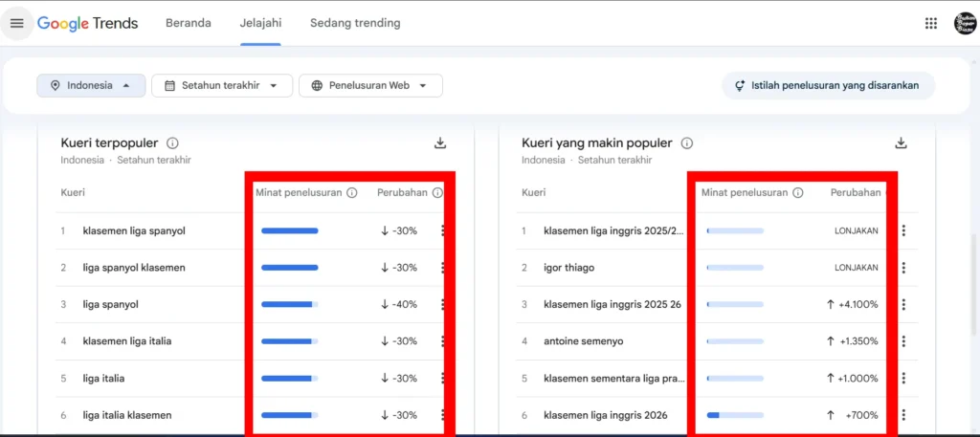The height and width of the screenshot is (437, 980).
Task: Show Perubahan info in Kueri terpopuler
Action: (x=436, y=193)
